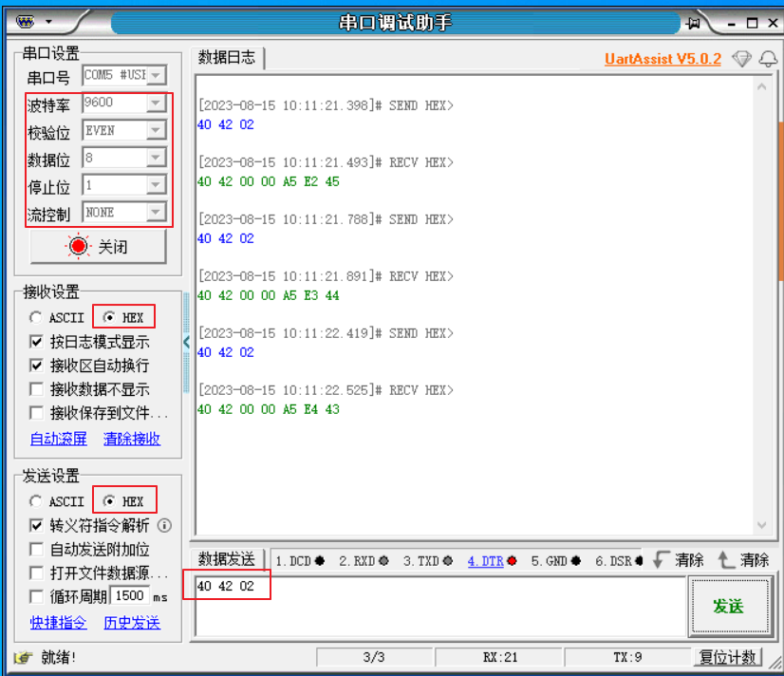Click the bell notification icon
Image resolution: width=784 pixels, height=676 pixels.
tap(768, 59)
